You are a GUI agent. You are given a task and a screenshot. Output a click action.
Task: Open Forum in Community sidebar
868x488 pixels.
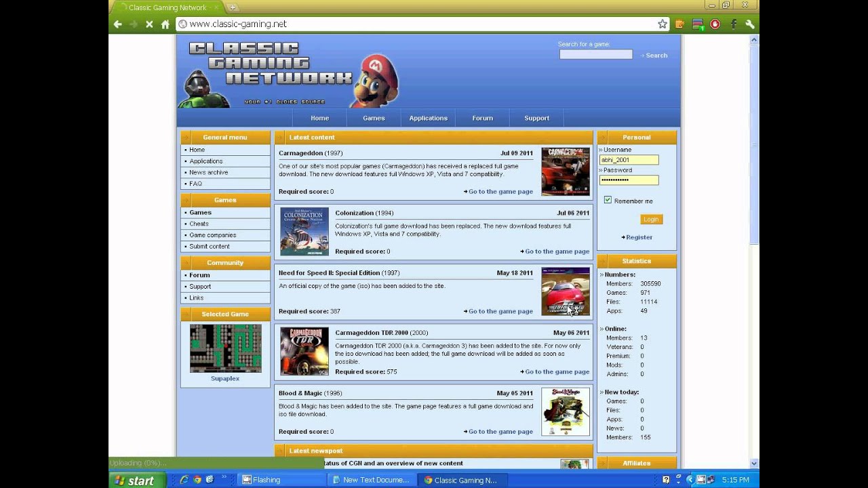point(199,275)
